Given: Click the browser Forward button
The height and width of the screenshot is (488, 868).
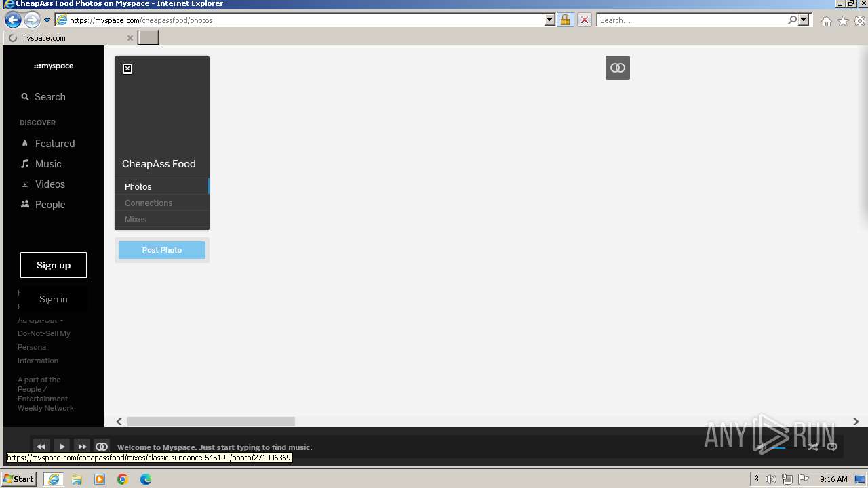Looking at the screenshot, I should tap(32, 20).
